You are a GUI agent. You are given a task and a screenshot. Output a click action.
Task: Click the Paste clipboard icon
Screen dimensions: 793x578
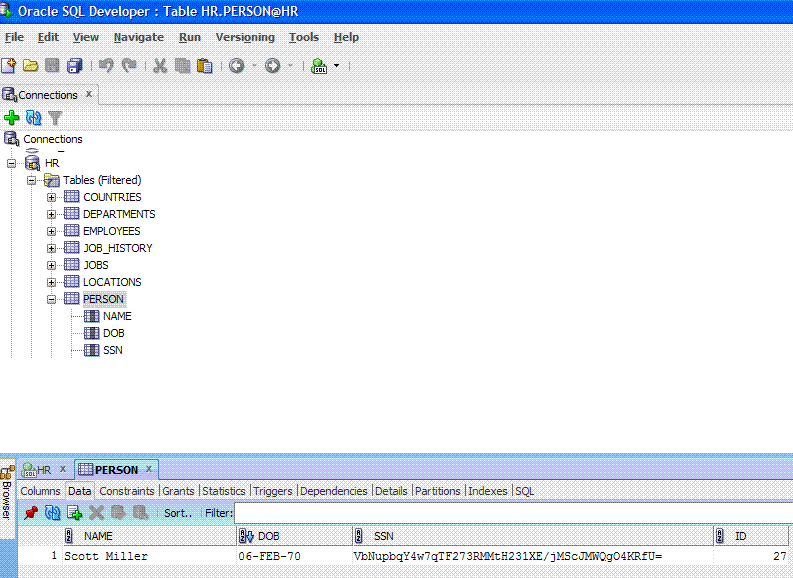point(204,66)
